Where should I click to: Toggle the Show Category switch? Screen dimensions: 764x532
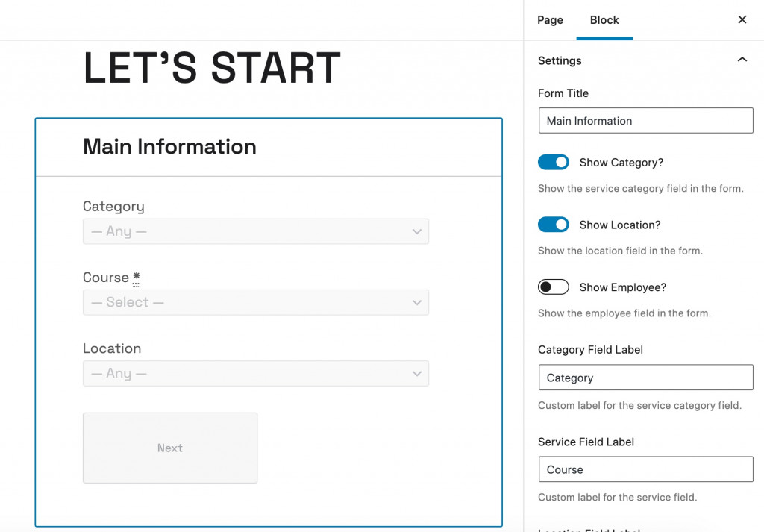(x=553, y=162)
